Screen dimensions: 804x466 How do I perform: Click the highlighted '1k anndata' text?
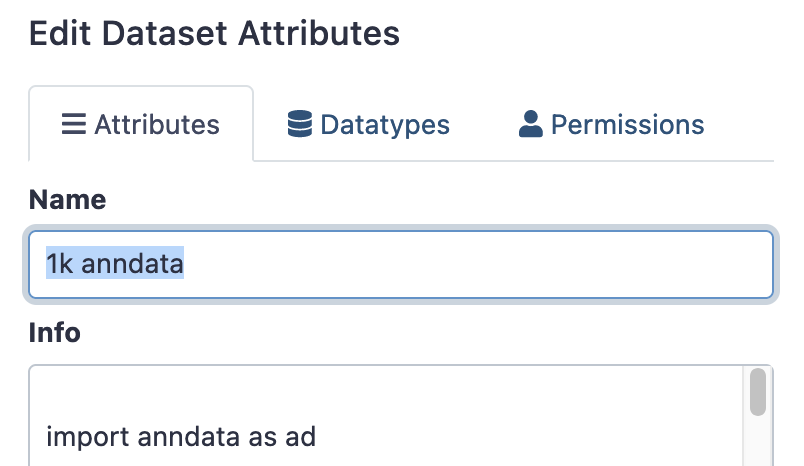[x=115, y=265]
